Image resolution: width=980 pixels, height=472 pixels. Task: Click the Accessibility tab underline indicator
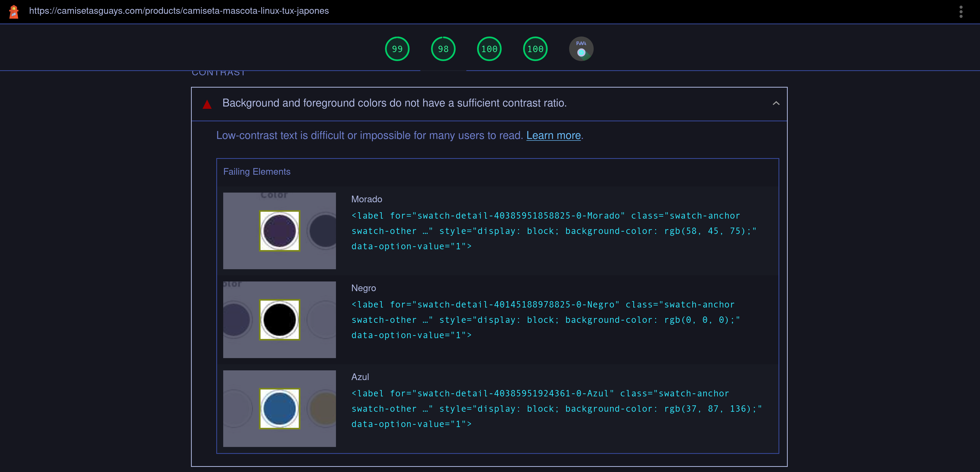tap(443, 71)
